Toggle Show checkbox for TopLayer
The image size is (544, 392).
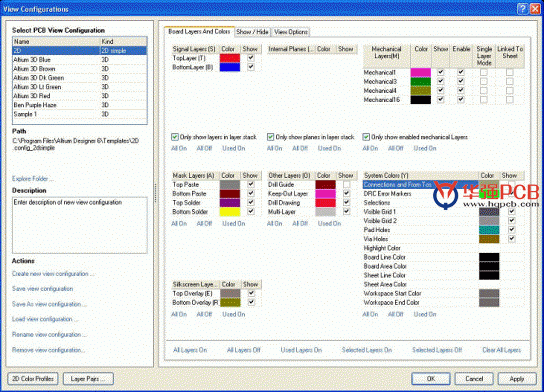click(x=251, y=58)
